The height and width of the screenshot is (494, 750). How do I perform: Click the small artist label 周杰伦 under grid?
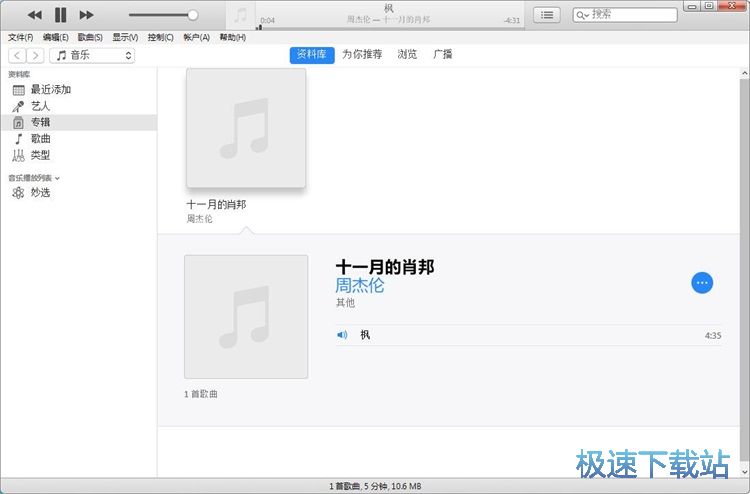(x=199, y=219)
